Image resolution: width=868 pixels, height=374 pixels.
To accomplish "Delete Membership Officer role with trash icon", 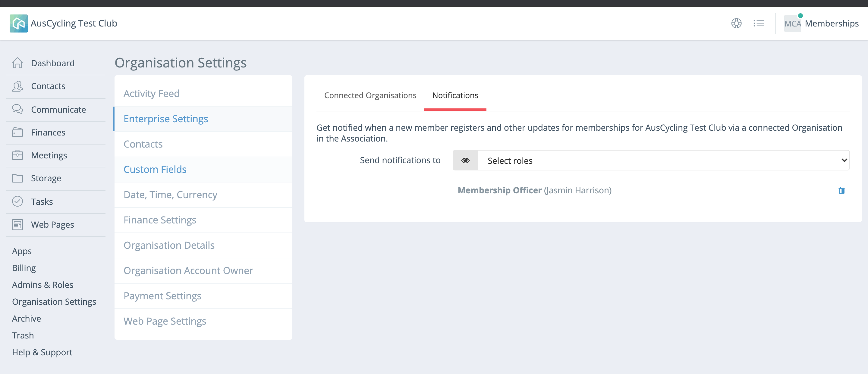I will point(841,190).
